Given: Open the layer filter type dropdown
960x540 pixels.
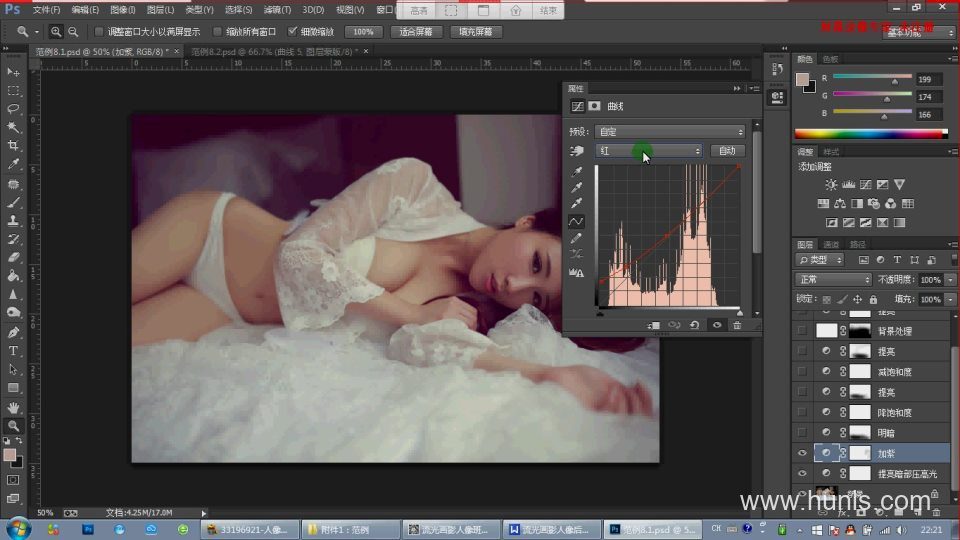Looking at the screenshot, I should (820, 260).
